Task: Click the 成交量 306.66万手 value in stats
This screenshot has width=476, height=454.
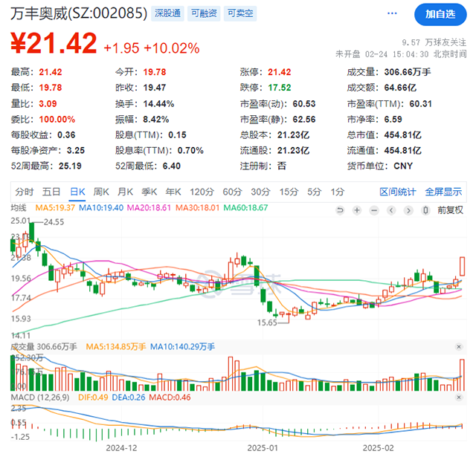Action: [x=408, y=72]
